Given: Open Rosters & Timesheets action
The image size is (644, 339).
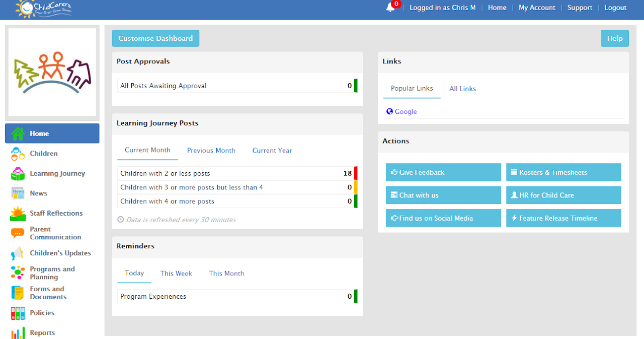Looking at the screenshot, I should 563,172.
